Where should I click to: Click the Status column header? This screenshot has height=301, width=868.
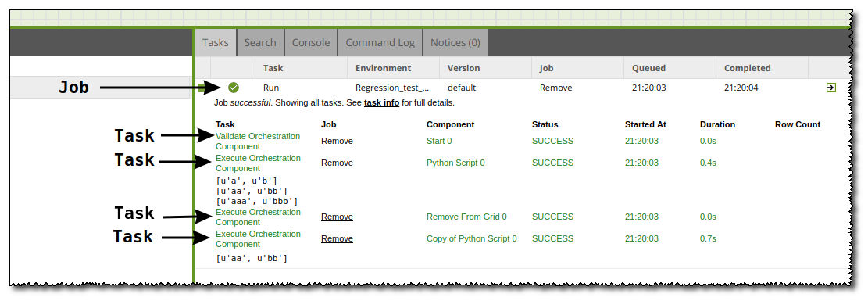coord(545,124)
